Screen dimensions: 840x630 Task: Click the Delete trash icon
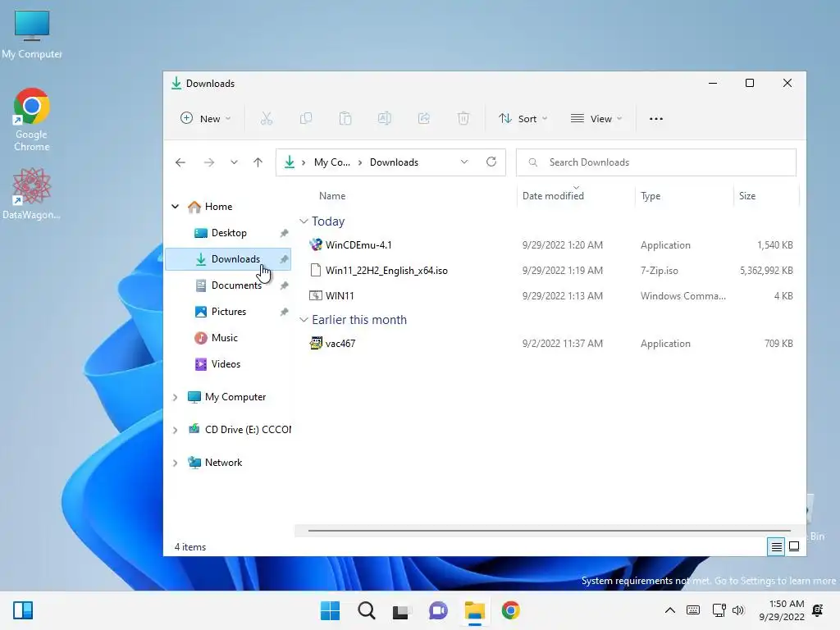coord(463,118)
